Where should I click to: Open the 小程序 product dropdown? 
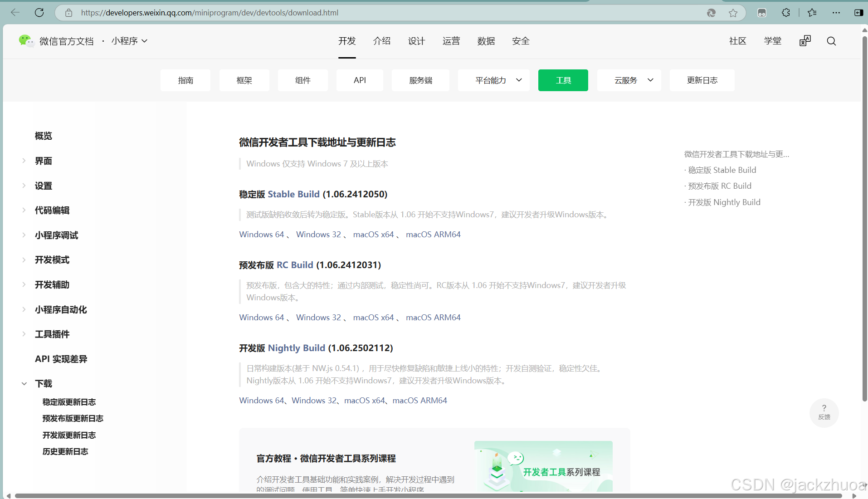pyautogui.click(x=129, y=41)
